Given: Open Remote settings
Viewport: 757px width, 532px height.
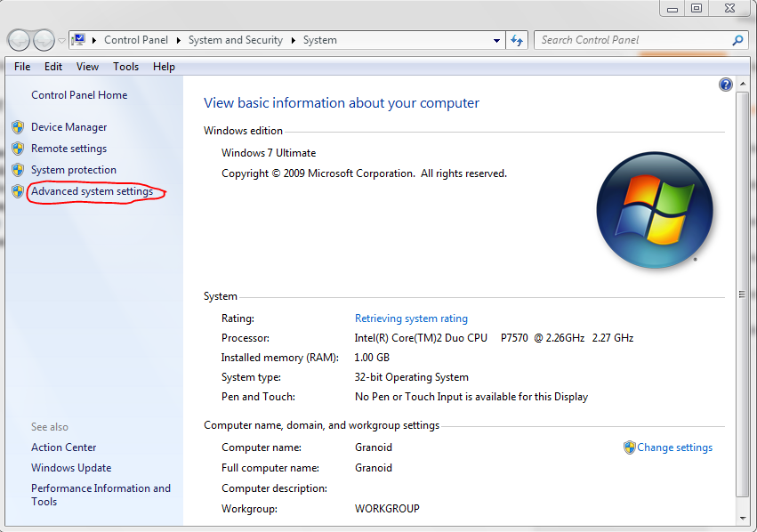Looking at the screenshot, I should tap(69, 149).
